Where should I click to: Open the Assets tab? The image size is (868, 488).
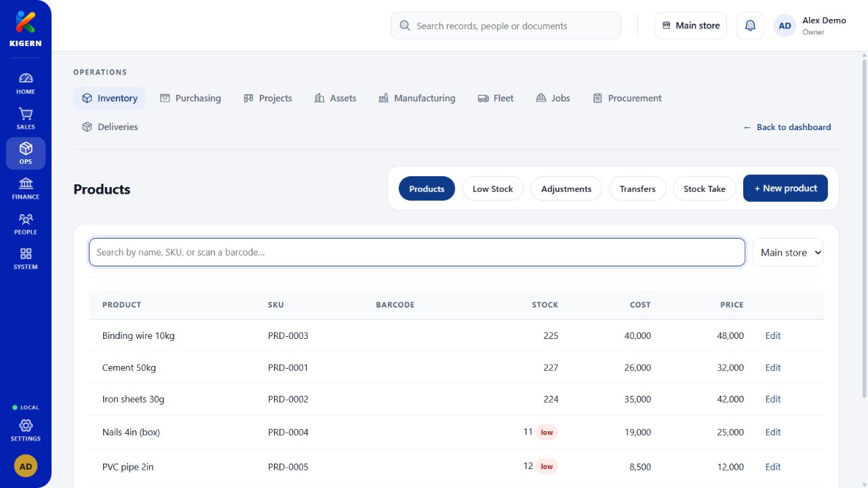[336, 98]
